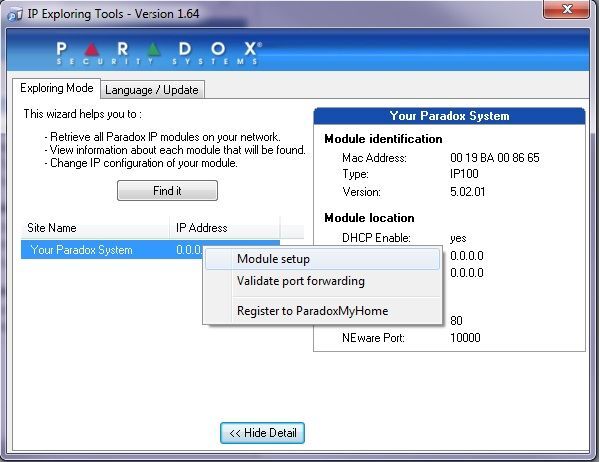Click the Mac Address value 00 19 BA 00 86 65
This screenshot has height=462, width=600.
point(495,158)
